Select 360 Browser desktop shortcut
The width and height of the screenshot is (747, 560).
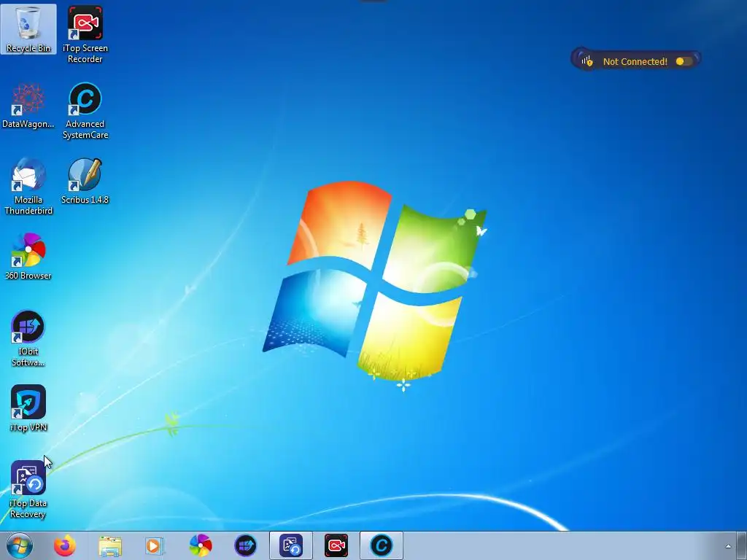28,257
